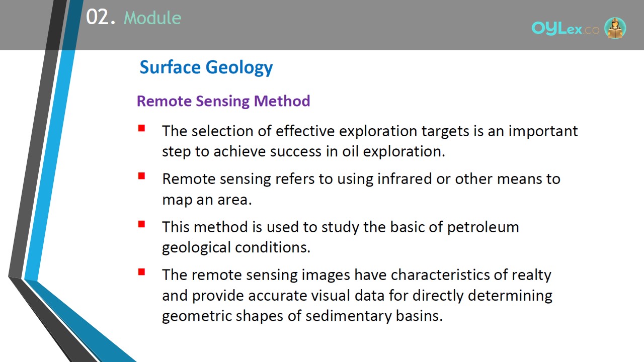Click the OYLex.co avatar icon

point(615,28)
